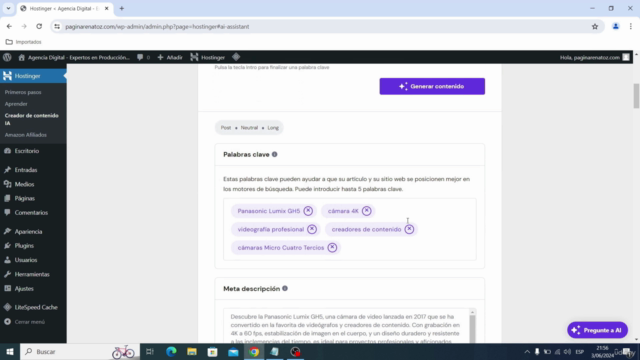The width and height of the screenshot is (640, 360).
Task: Go forward in the browser
Action: tap(24, 27)
